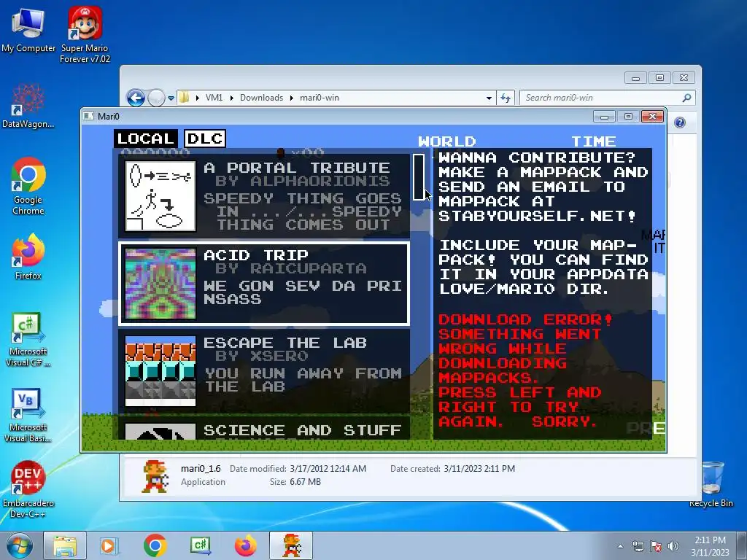Select the Acid Trip mappack entry
This screenshot has width=747, height=560.
pyautogui.click(x=264, y=284)
